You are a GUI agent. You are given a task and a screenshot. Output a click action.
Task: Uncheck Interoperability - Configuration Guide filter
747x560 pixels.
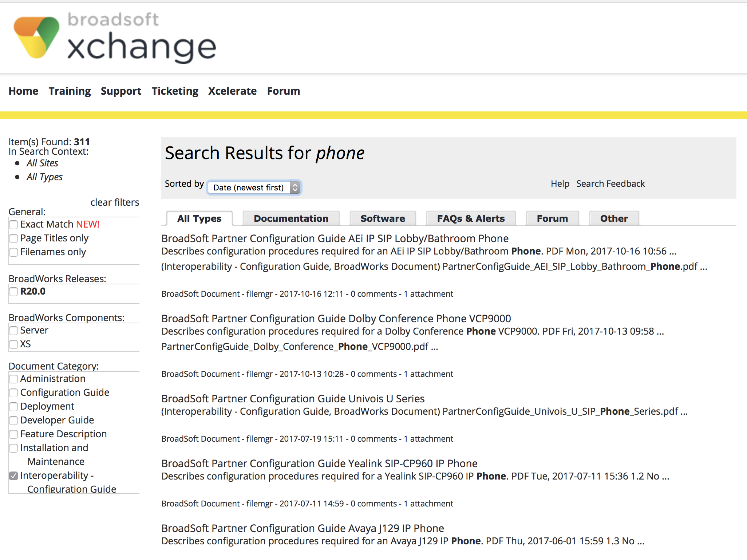point(13,476)
